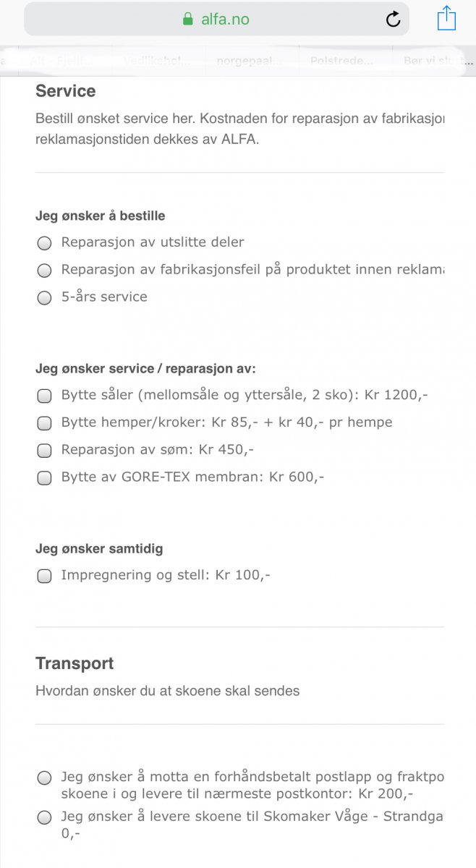Enable Reparasjon av søm Kr 450
Image resolution: width=476 pixels, height=868 pixels.
pyautogui.click(x=44, y=451)
